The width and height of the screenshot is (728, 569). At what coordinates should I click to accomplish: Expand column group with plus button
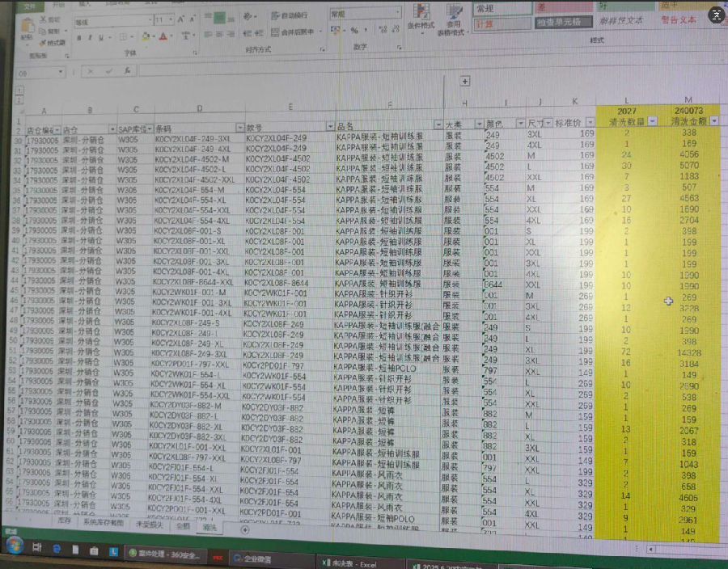pyautogui.click(x=465, y=81)
